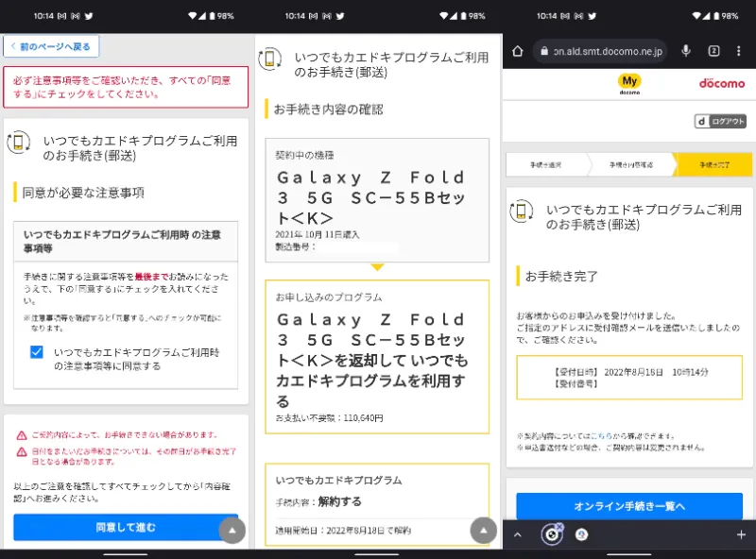The height and width of the screenshot is (559, 756).
Task: Tap the 製造番号 label
Action: click(295, 246)
